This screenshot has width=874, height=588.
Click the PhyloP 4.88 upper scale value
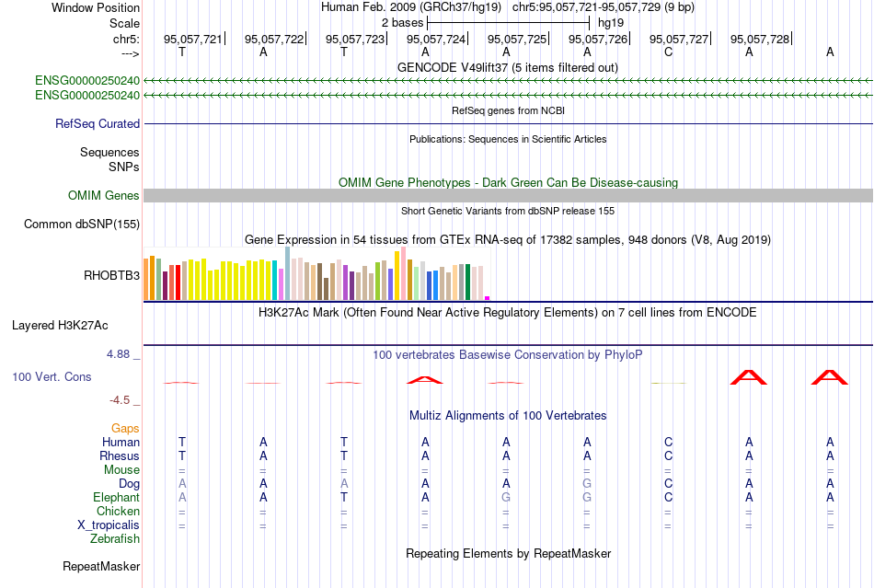point(118,354)
